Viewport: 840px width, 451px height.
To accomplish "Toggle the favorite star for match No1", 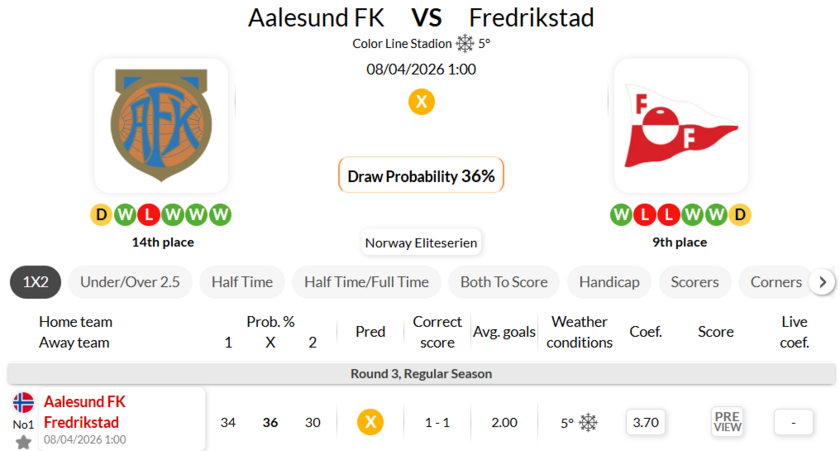I will [23, 441].
